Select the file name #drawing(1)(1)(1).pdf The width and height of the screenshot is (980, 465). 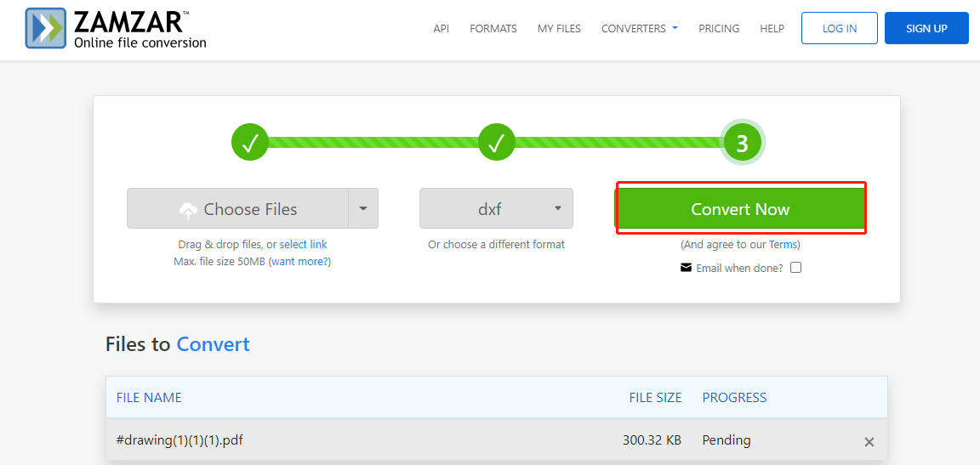179,440
